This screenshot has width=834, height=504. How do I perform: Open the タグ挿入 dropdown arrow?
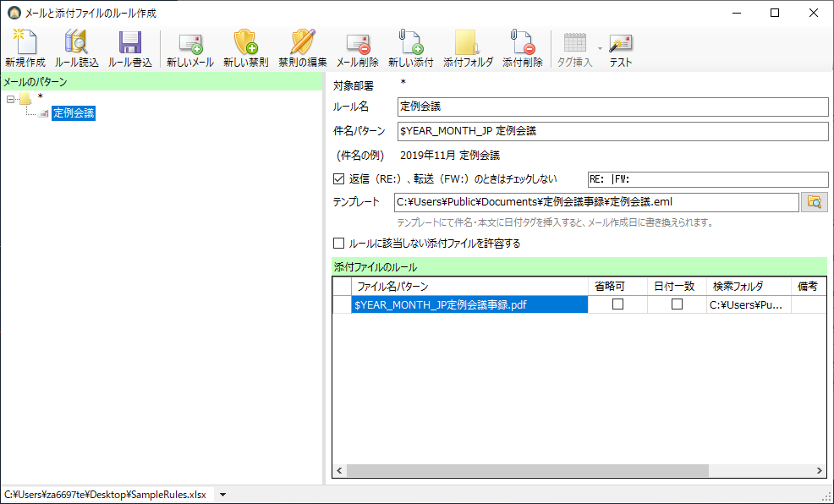(x=600, y=48)
